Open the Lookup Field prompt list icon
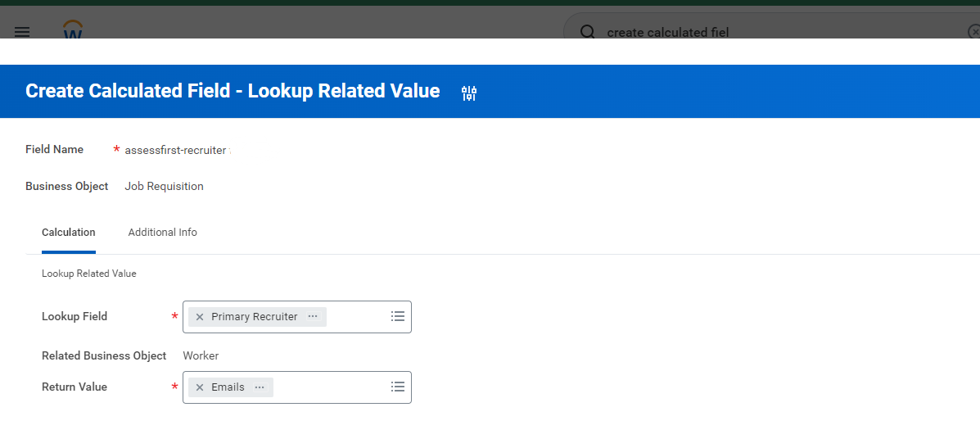Screen dimensions: 980x448 [x=398, y=317]
